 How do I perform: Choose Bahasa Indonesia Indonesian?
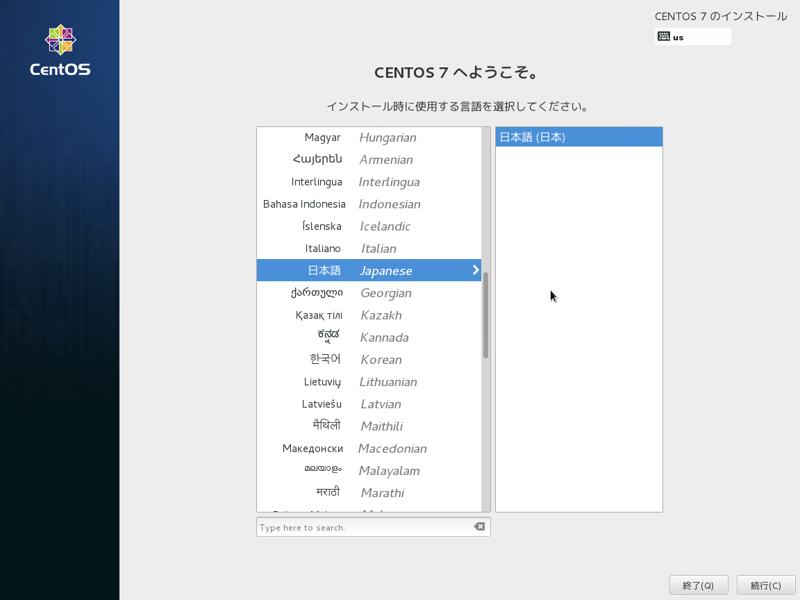click(369, 204)
